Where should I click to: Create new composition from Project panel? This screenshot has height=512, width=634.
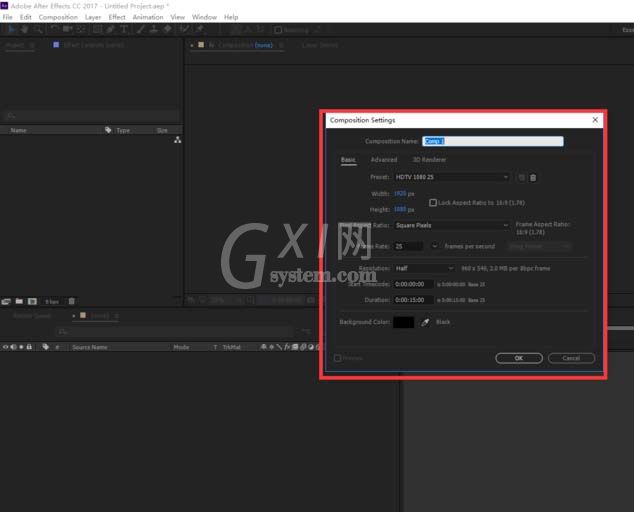[x=32, y=301]
